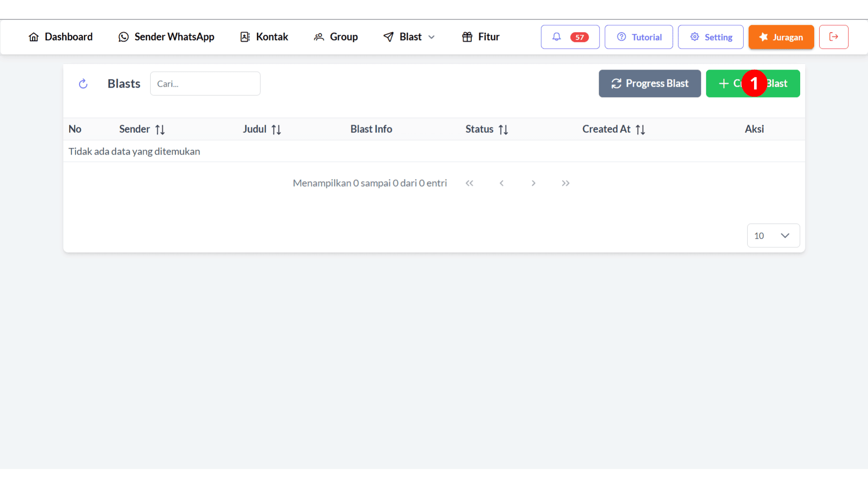Viewport: 868px width, 488px height.
Task: Open the Dashboard menu item
Action: pyautogui.click(x=60, y=37)
